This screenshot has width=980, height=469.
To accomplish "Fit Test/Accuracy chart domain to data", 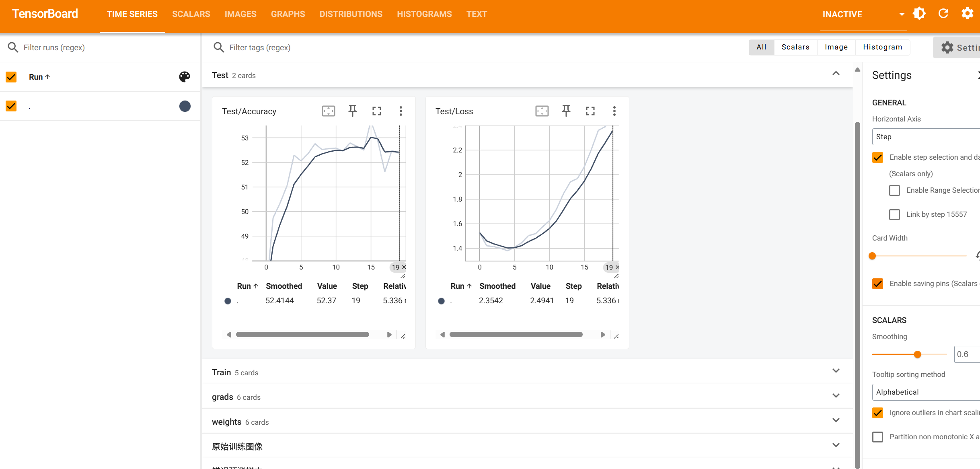I will [329, 111].
